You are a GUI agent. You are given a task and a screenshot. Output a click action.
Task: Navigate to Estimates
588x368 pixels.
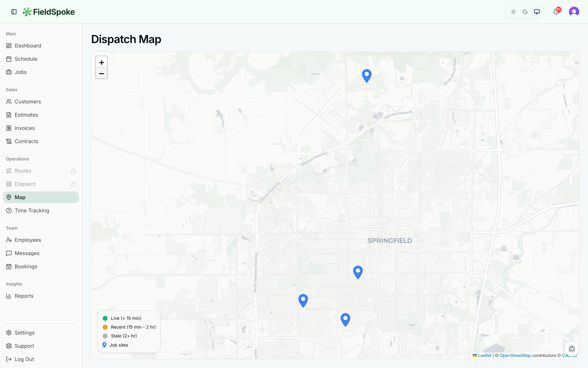41,115
